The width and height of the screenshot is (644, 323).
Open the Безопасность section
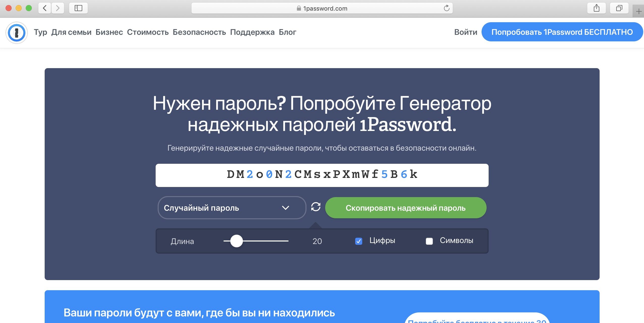199,32
